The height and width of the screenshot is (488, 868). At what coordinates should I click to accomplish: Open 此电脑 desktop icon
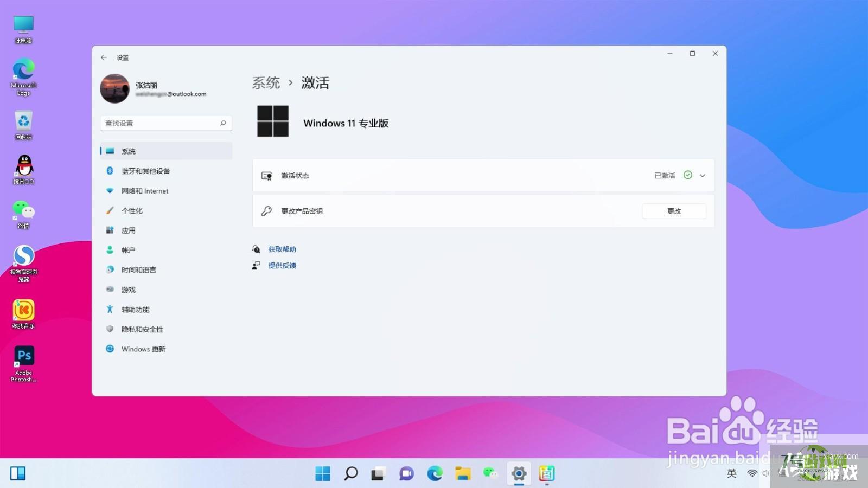coord(23,30)
